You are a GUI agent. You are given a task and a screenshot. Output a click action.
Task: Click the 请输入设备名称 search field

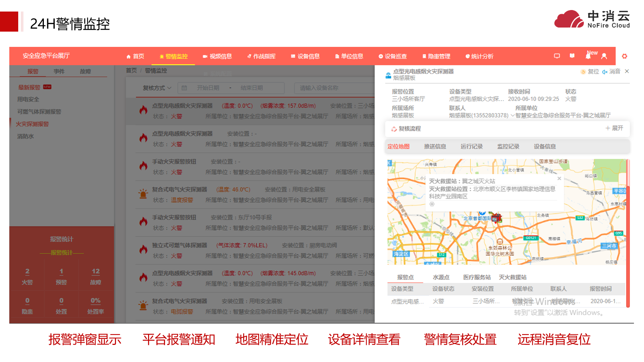pos(334,88)
